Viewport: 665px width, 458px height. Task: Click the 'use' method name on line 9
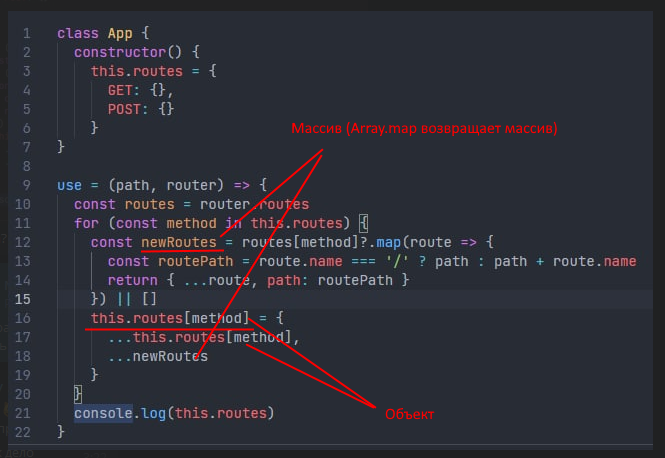click(70, 185)
